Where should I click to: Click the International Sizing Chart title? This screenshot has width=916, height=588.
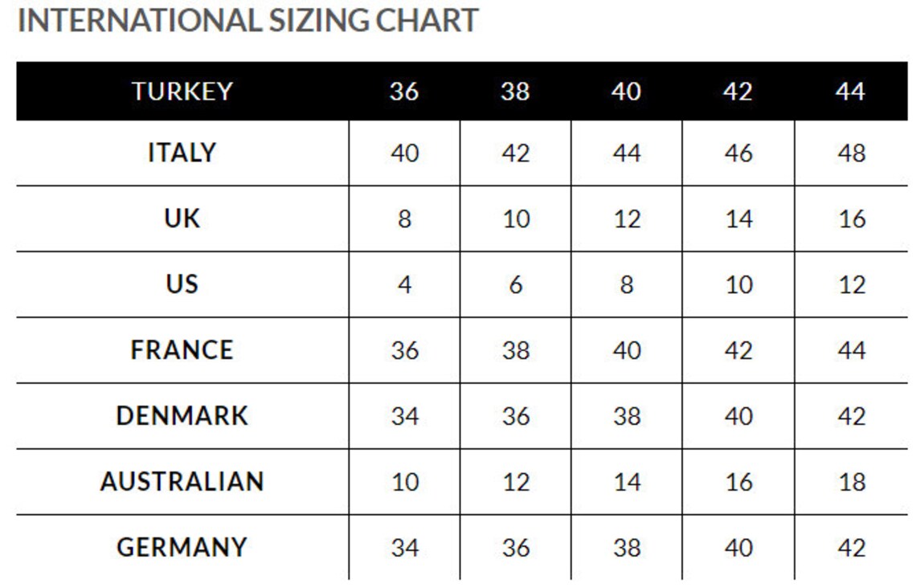click(248, 20)
